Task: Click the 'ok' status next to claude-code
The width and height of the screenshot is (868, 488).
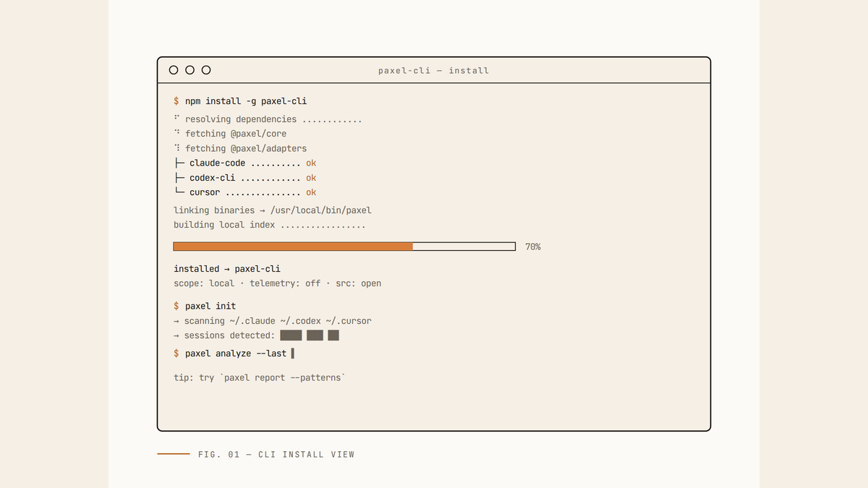Action: [x=311, y=163]
